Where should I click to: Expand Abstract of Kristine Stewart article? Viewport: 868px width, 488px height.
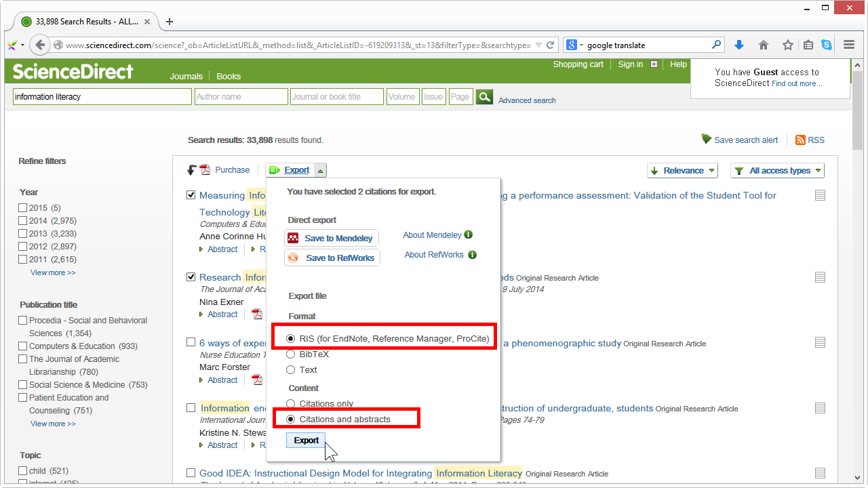218,445
